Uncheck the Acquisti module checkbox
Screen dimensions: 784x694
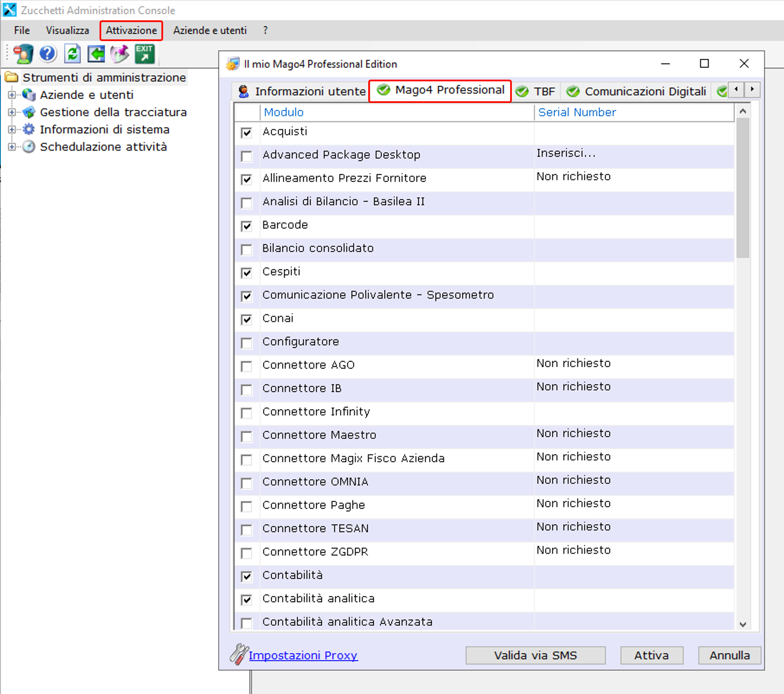tap(247, 132)
